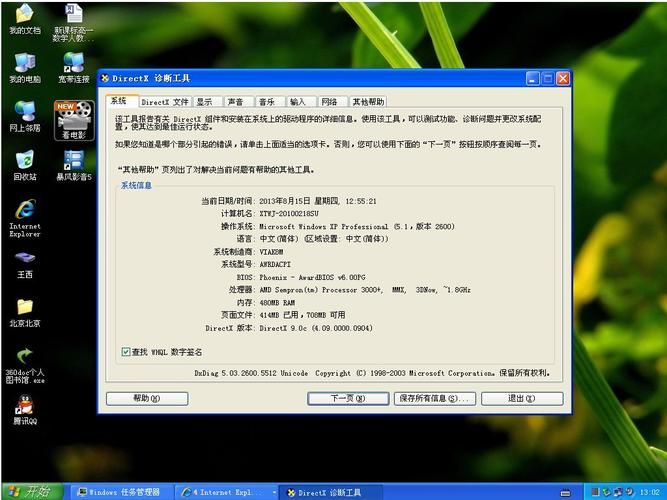Click the first system tray icon
The height and width of the screenshot is (500, 667).
[x=595, y=492]
